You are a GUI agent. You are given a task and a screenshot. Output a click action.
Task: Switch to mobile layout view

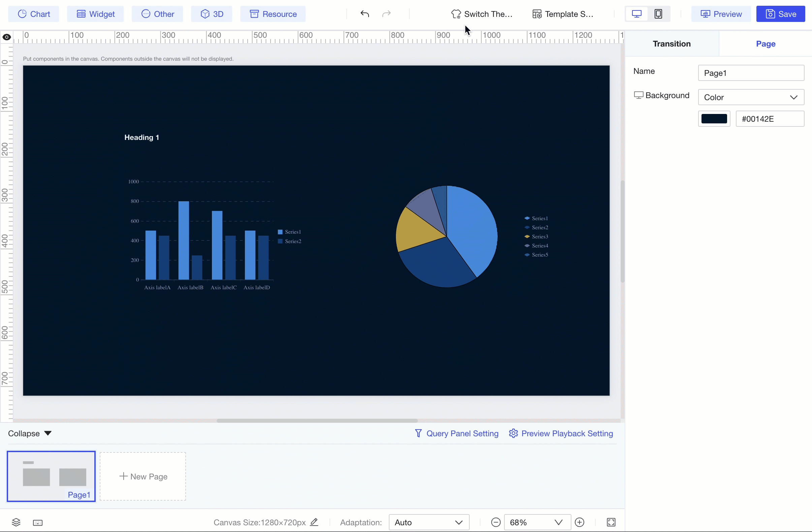pyautogui.click(x=658, y=14)
